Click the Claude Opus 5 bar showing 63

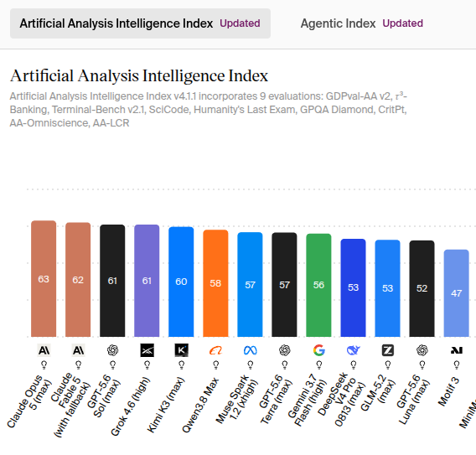click(x=44, y=279)
